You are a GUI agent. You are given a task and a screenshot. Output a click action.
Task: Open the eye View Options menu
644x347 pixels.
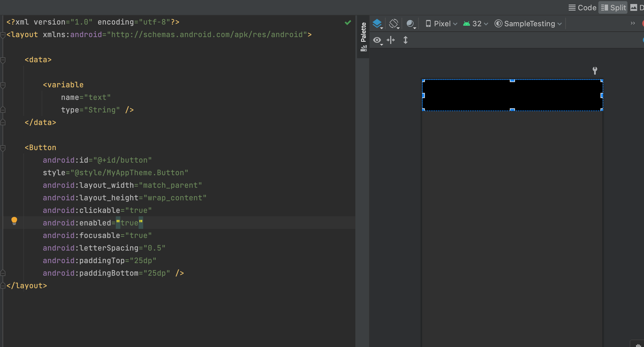coord(378,40)
